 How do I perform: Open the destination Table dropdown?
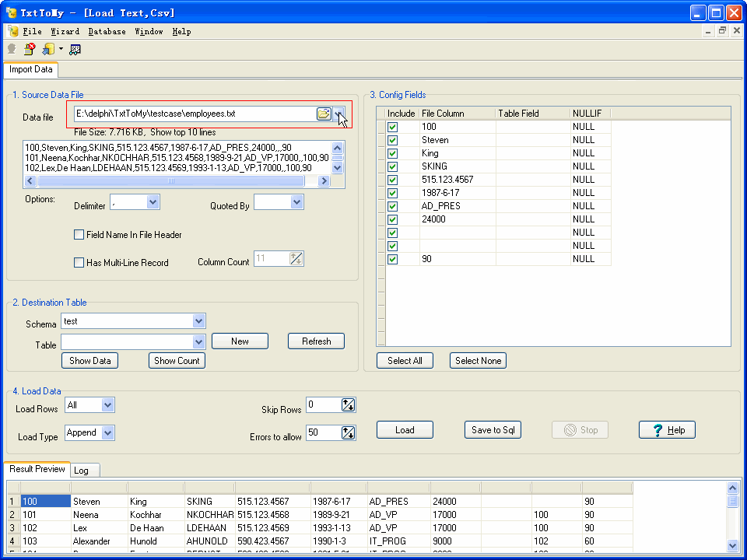tap(198, 342)
